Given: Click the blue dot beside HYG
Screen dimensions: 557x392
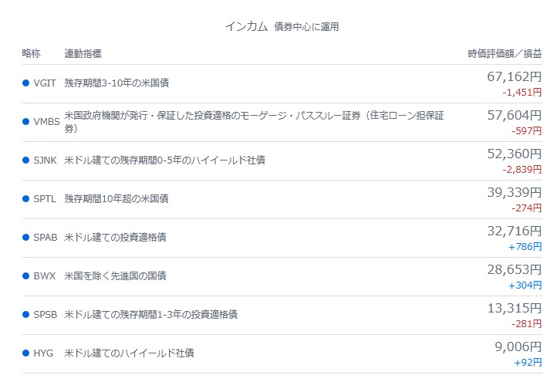Looking at the screenshot, I should tap(25, 353).
